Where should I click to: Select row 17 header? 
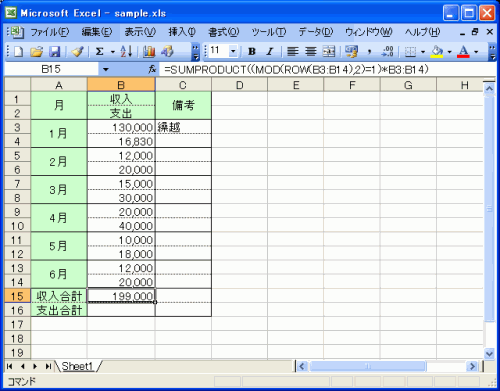(x=17, y=324)
